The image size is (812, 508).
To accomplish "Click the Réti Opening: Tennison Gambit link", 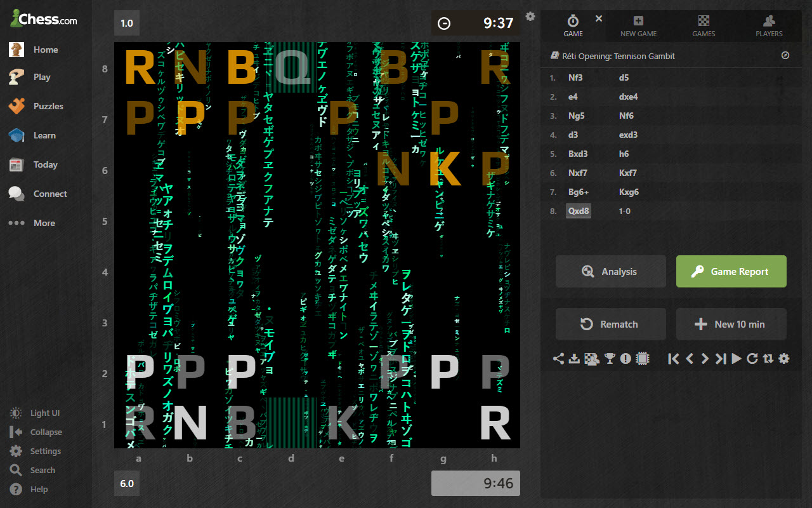I will (619, 56).
